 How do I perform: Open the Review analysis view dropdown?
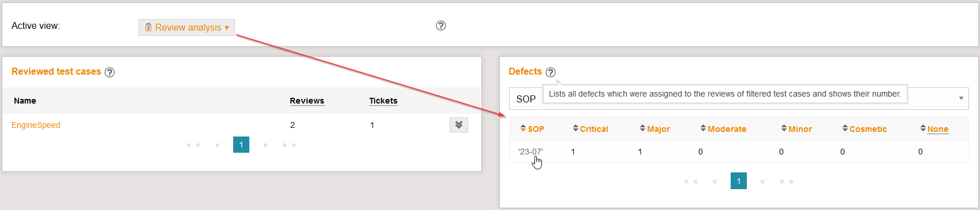click(x=186, y=27)
